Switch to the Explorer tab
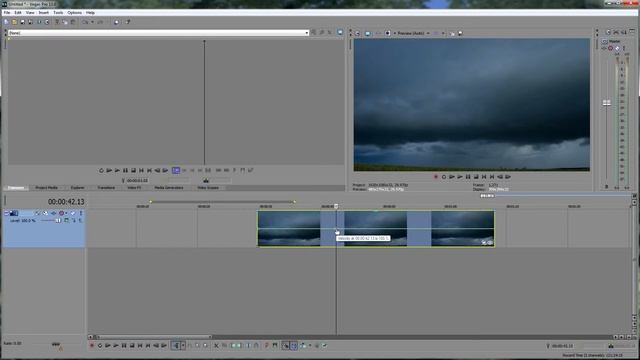This screenshot has width=640, height=360. point(78,188)
